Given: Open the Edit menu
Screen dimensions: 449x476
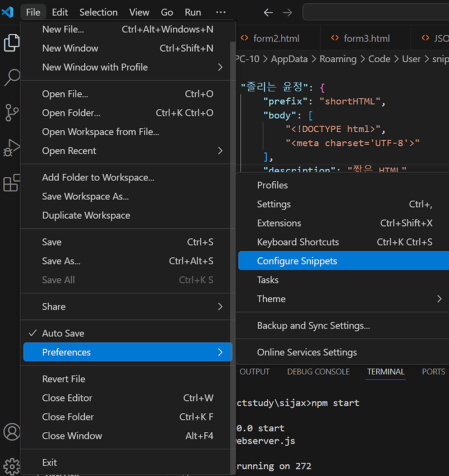Looking at the screenshot, I should tap(59, 12).
